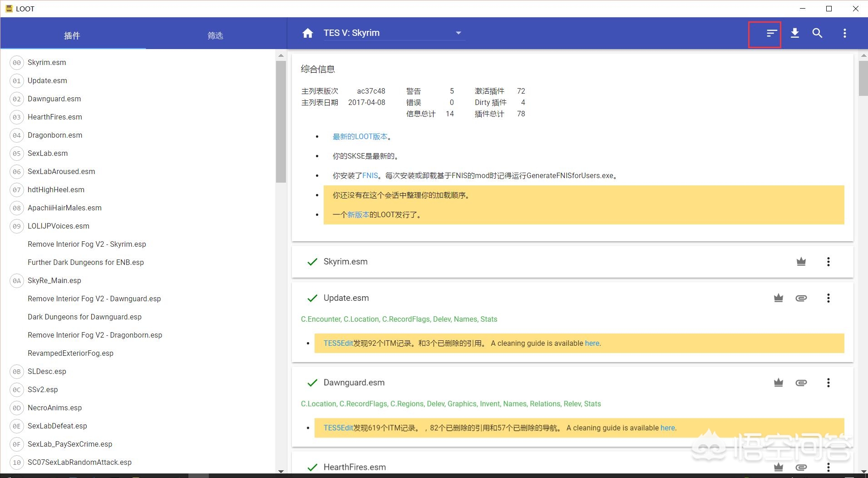The height and width of the screenshot is (478, 868).
Task: Click the attachment icon on Update.esm card
Action: point(801,298)
